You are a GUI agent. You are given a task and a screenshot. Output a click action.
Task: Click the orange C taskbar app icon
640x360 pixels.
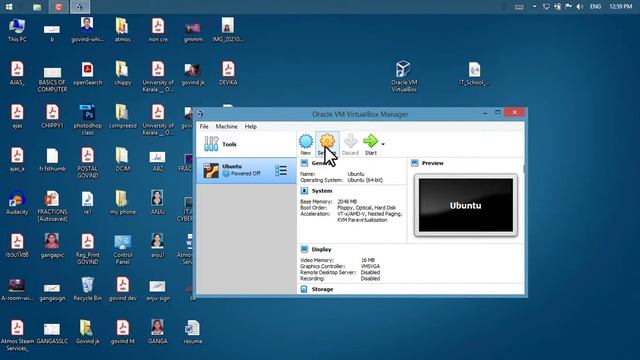point(58,7)
